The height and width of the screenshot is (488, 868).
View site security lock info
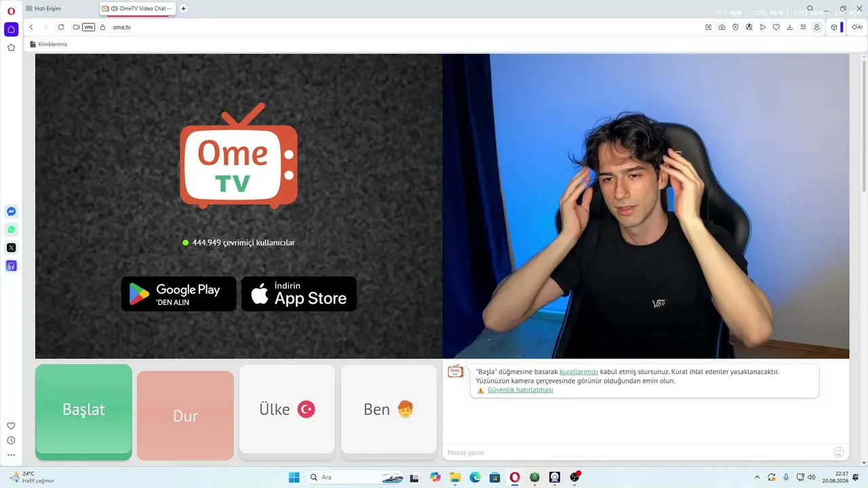103,27
